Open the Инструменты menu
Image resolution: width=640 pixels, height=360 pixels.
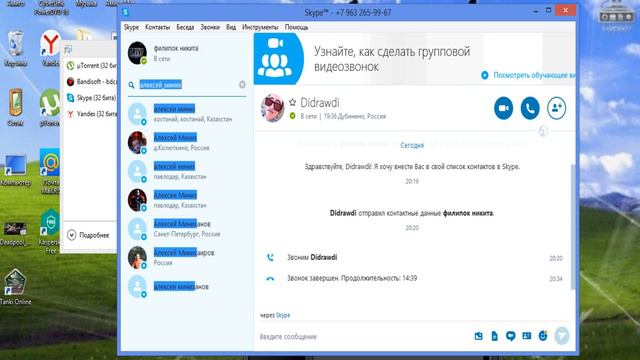point(260,27)
